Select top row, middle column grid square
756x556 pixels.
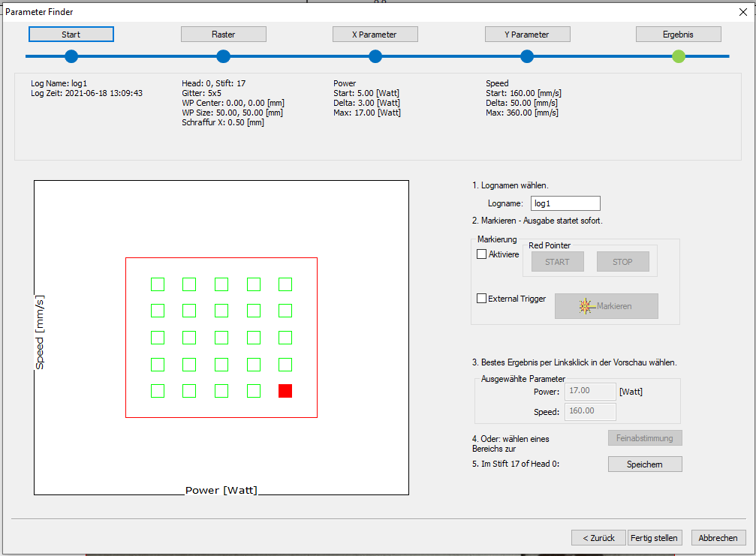click(221, 284)
